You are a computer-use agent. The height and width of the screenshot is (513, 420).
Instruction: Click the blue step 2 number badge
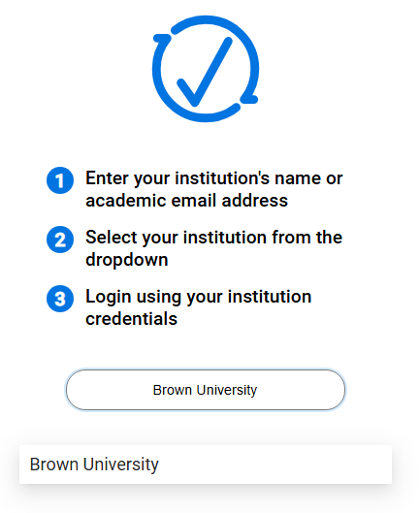click(60, 240)
